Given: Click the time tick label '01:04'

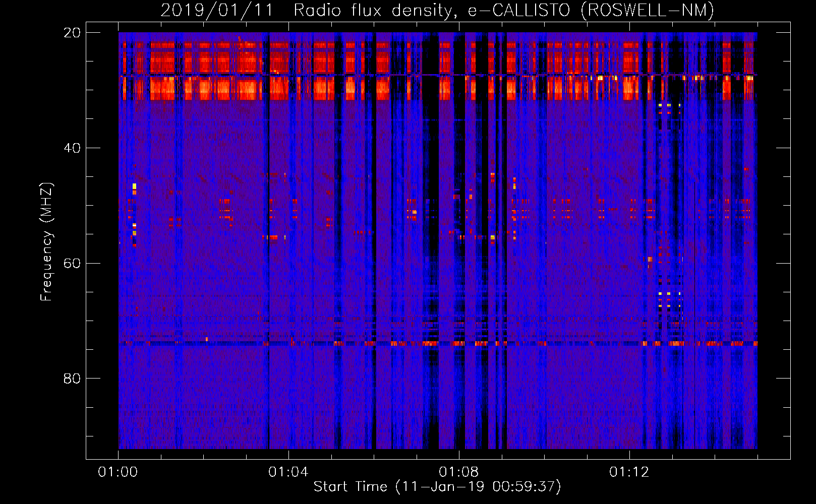Looking at the screenshot, I should tap(288, 472).
